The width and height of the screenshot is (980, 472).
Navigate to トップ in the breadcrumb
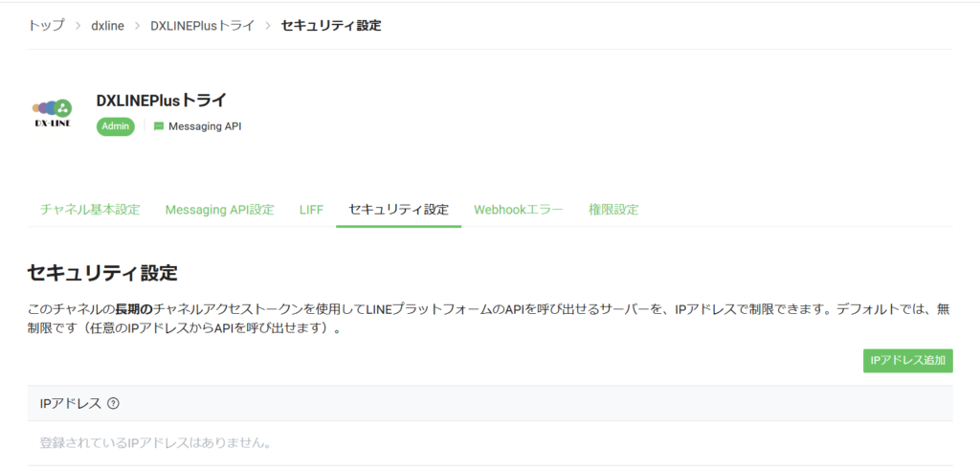click(x=45, y=26)
